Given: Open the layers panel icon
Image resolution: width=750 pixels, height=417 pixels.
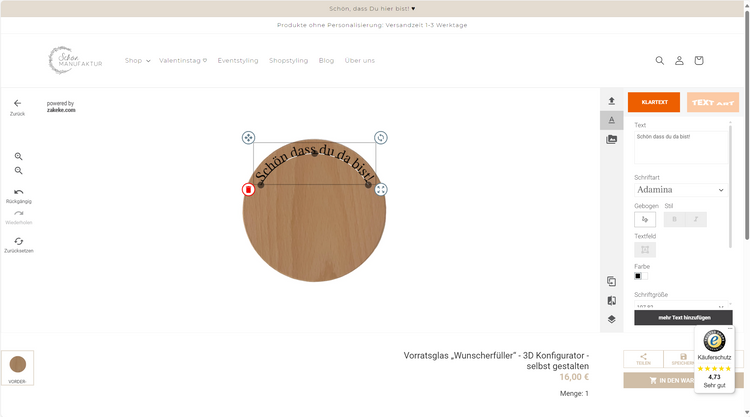Looking at the screenshot, I should pos(611,319).
